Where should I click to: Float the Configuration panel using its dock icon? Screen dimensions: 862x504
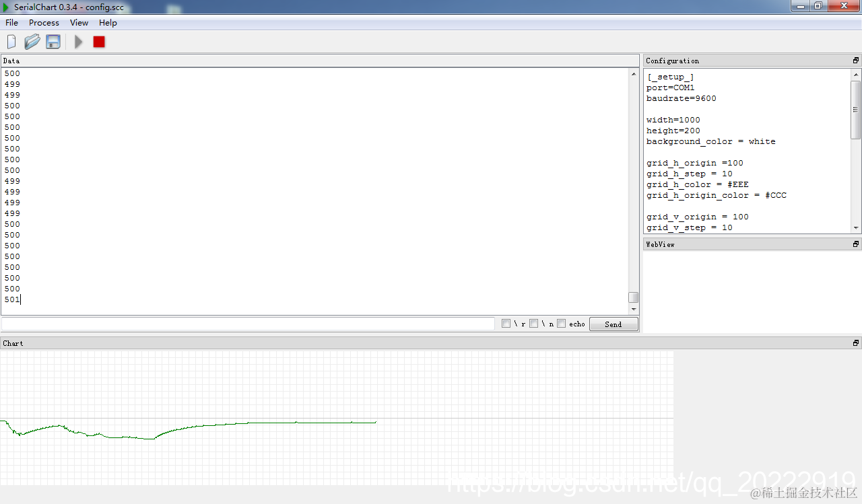pyautogui.click(x=856, y=61)
